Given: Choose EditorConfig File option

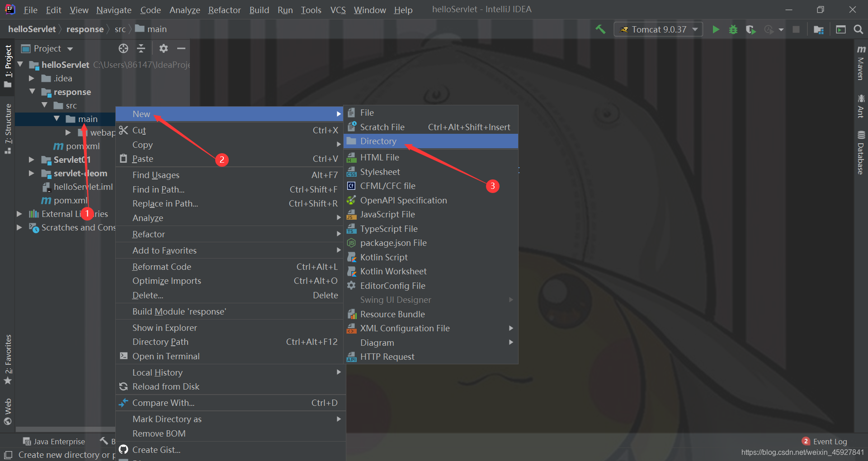Looking at the screenshot, I should click(x=431, y=286).
